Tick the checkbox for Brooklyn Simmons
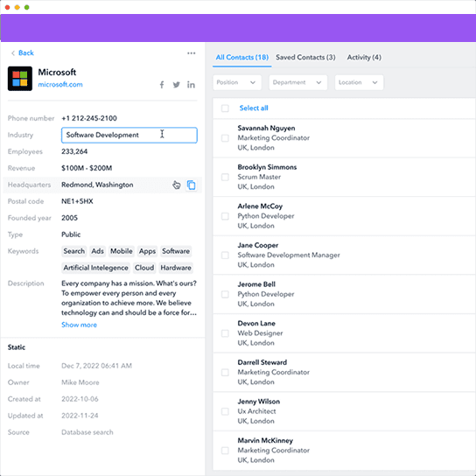The width and height of the screenshot is (476, 476). pos(225,177)
